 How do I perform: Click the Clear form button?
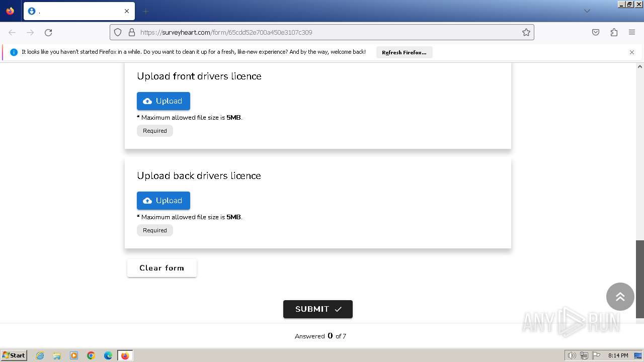[162, 268]
